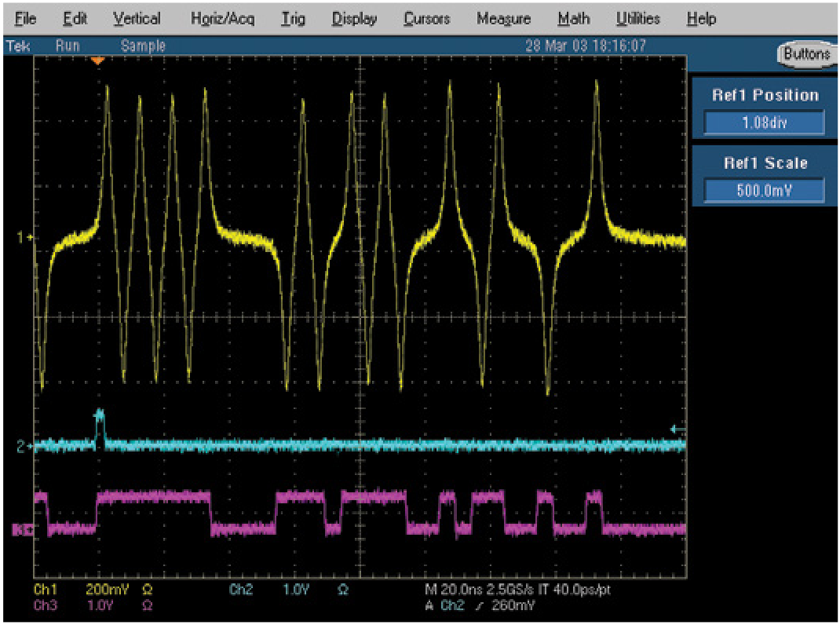The height and width of the screenshot is (625, 840).
Task: Open the Measure menu
Action: 503,19
